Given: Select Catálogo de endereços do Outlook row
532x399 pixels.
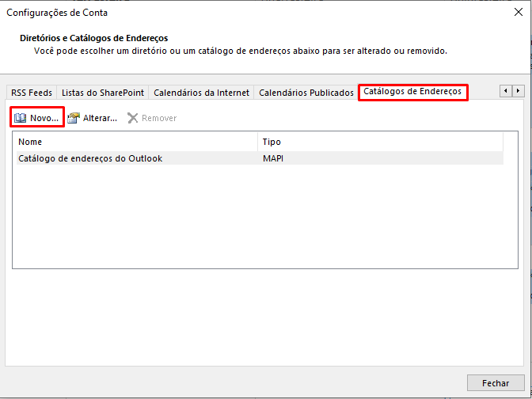Looking at the screenshot, I should pyautogui.click(x=90, y=158).
